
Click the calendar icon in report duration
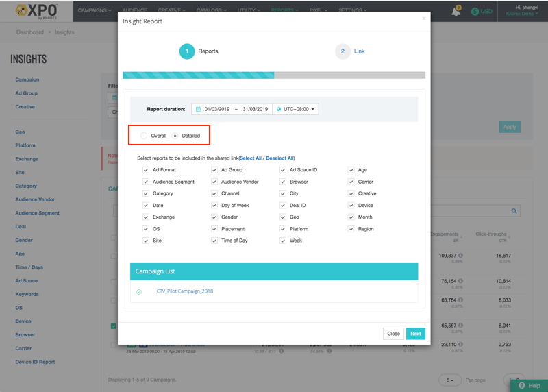coord(198,109)
